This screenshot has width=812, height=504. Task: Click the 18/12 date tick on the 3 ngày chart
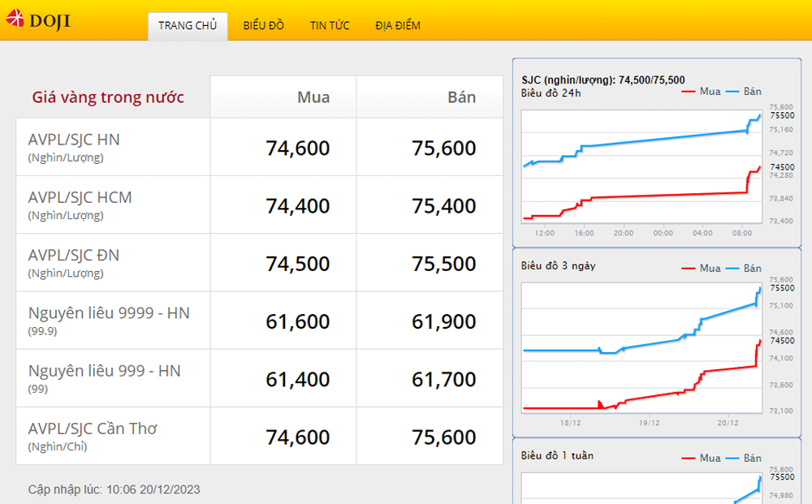pyautogui.click(x=570, y=424)
